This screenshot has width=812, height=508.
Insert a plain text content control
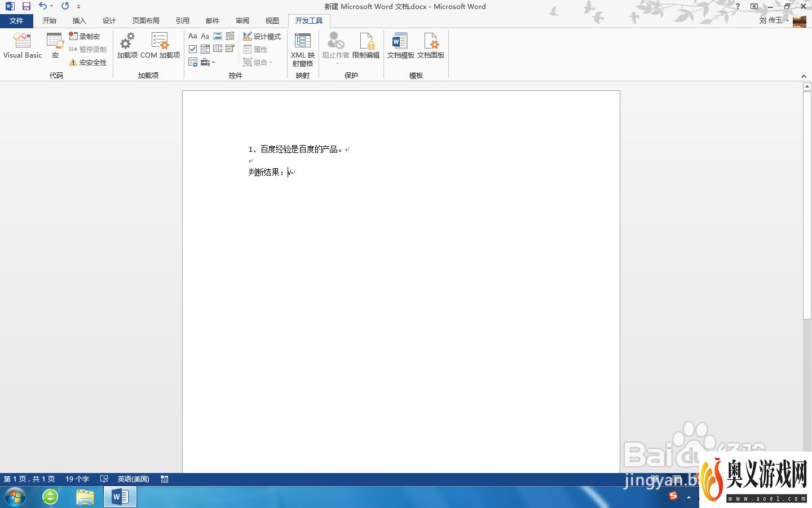point(205,36)
